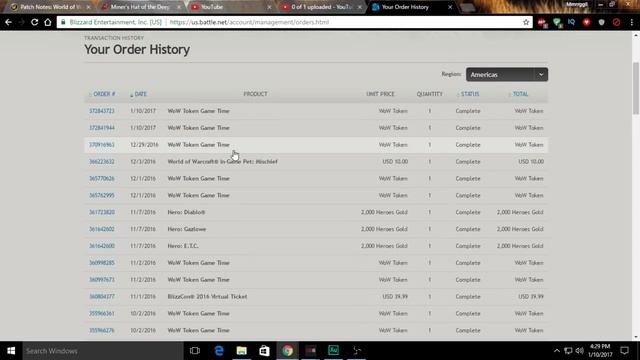Open the Chrome three-dot menu

point(631,22)
